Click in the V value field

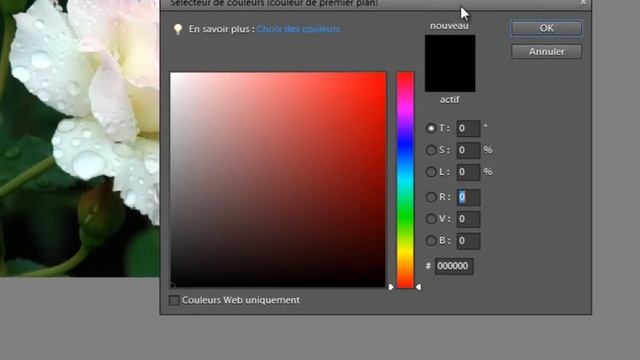pyautogui.click(x=468, y=219)
